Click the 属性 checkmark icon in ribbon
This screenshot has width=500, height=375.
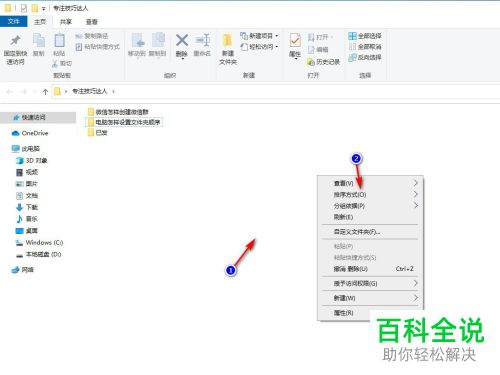295,41
